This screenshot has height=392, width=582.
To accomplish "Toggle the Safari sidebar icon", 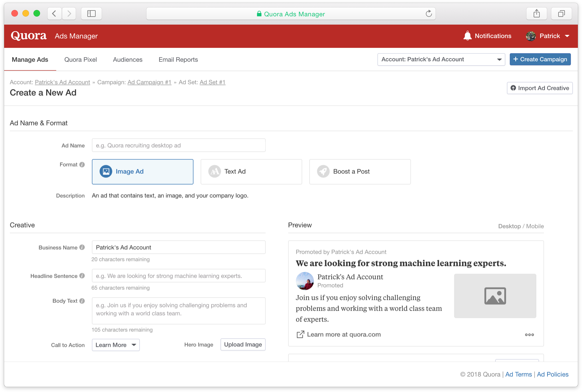I will [x=91, y=14].
